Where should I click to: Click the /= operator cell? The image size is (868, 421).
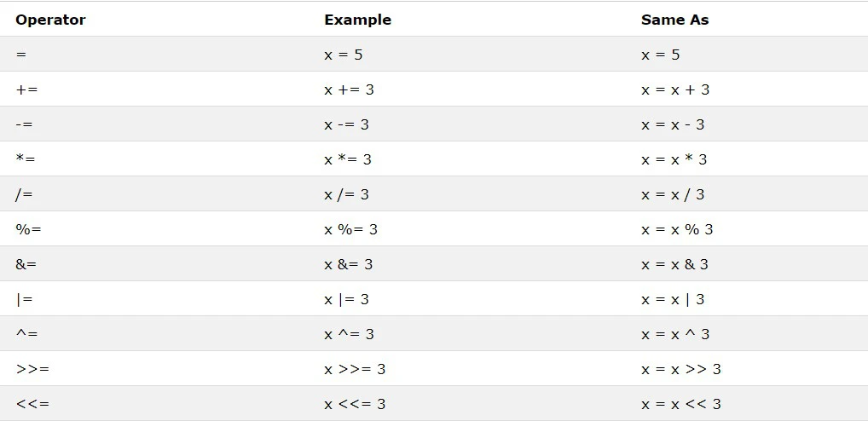pyautogui.click(x=24, y=194)
